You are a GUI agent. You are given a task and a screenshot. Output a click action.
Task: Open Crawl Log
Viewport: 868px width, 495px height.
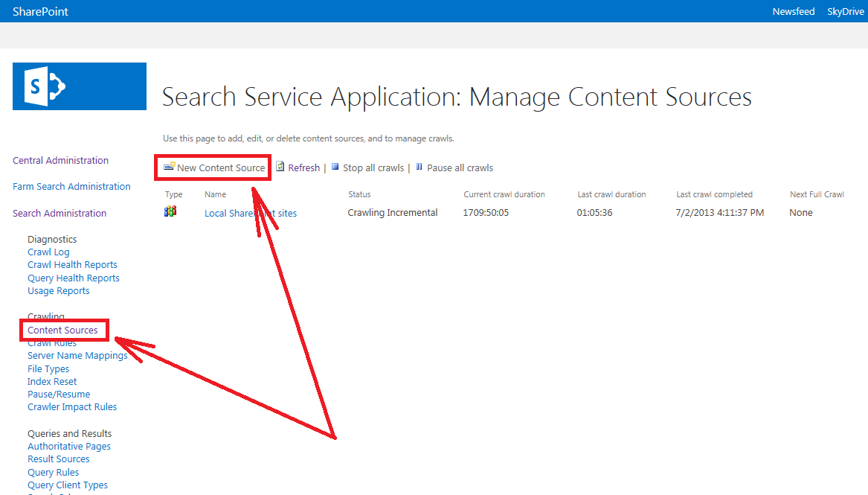click(48, 252)
